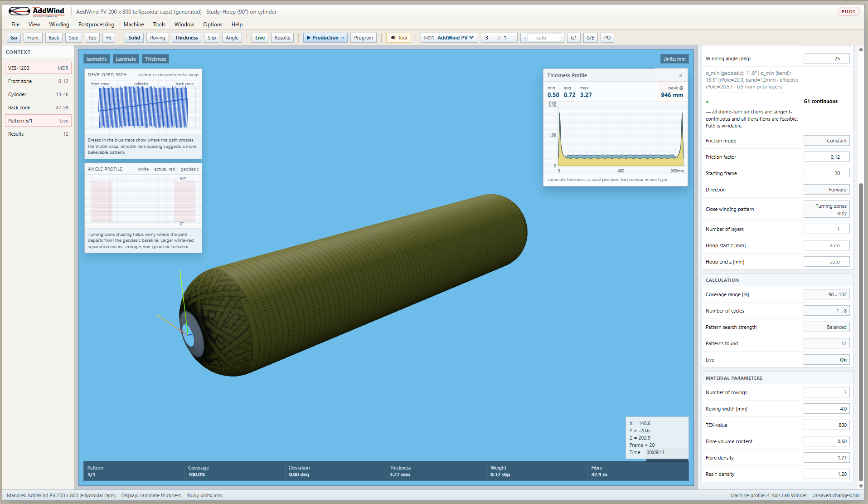Run the Production button
Viewport: 868px width, 504px height.
325,38
